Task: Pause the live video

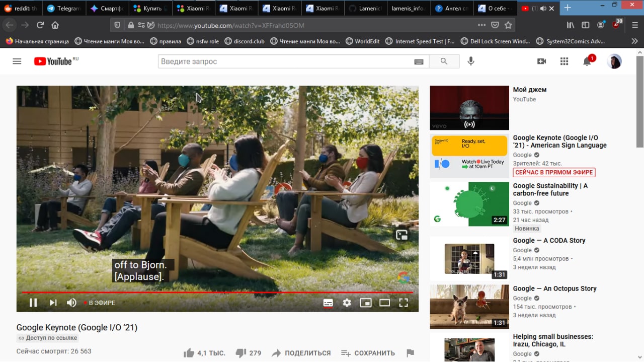Action: 33,303
